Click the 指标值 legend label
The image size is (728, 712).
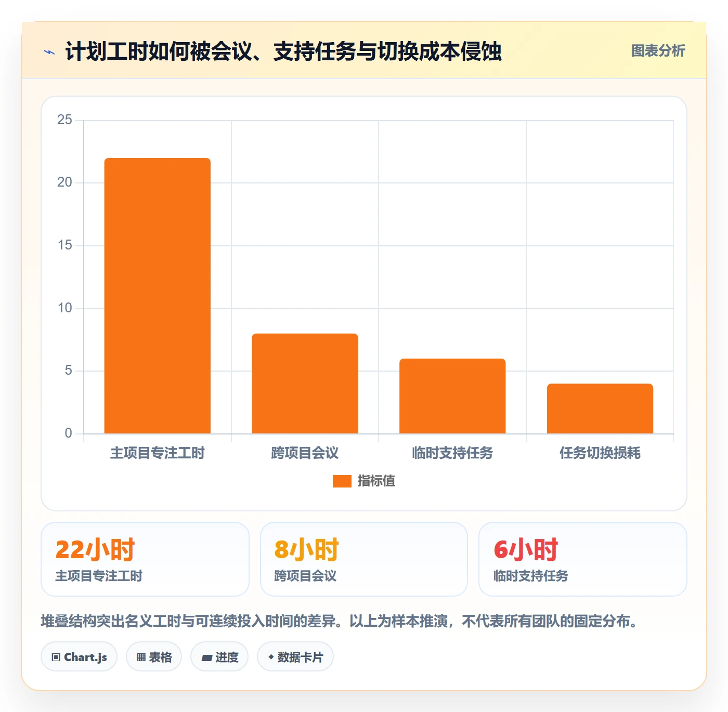pos(376,481)
